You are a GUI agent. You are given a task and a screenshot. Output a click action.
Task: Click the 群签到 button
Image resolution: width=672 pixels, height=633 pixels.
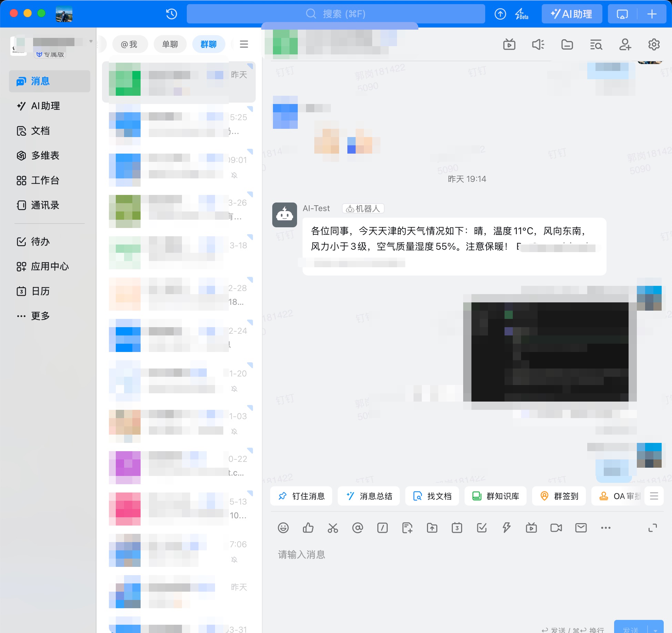tap(559, 496)
